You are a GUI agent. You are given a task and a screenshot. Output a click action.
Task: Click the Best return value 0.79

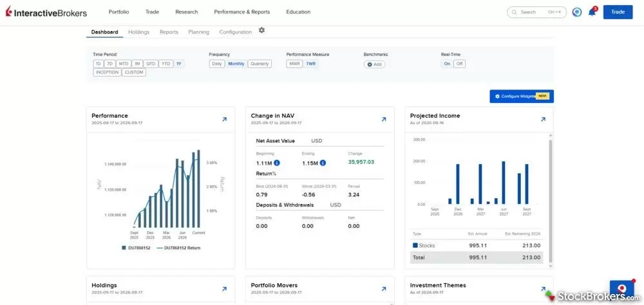tap(261, 194)
